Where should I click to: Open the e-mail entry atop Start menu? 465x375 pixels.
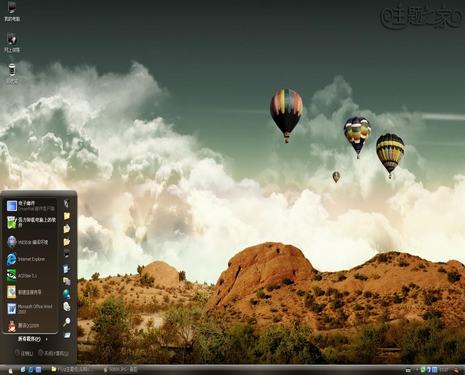[30, 206]
